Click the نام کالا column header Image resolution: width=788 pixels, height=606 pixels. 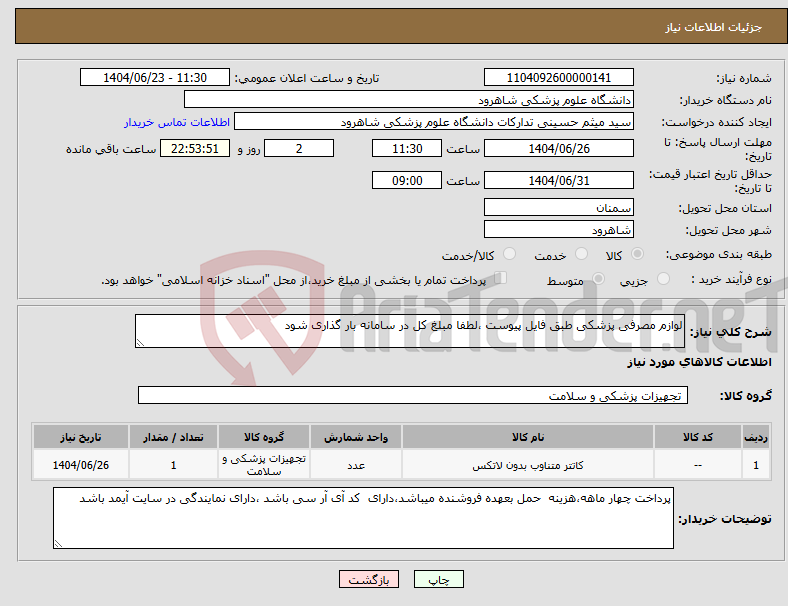528,437
